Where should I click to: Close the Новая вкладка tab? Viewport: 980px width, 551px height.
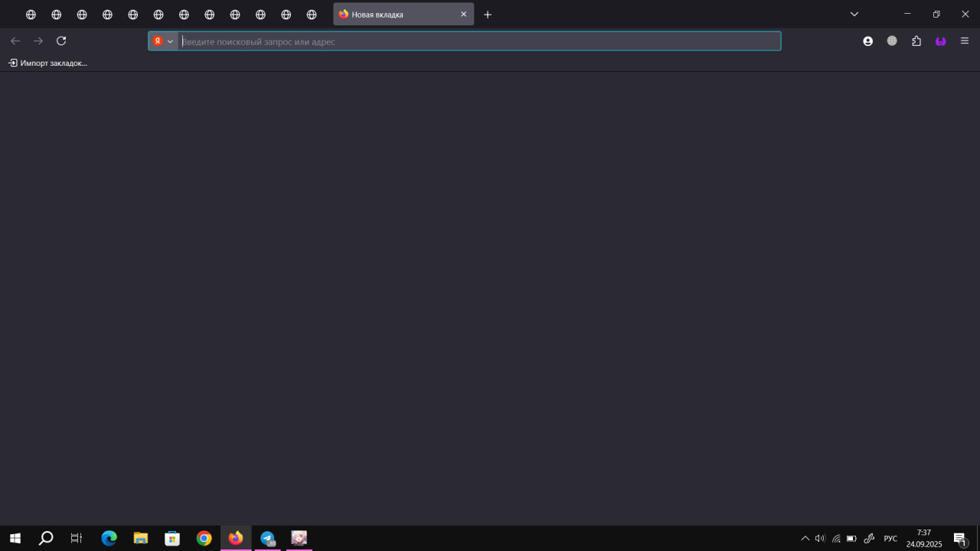(x=463, y=15)
